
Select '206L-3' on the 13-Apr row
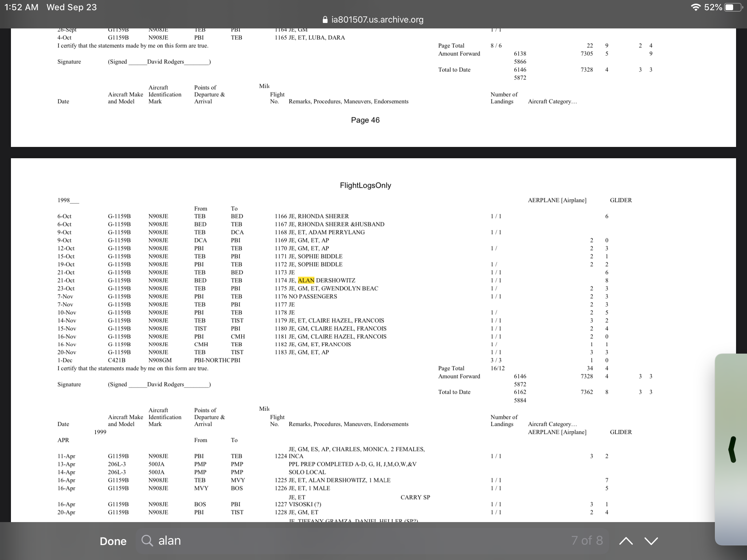coord(117,464)
